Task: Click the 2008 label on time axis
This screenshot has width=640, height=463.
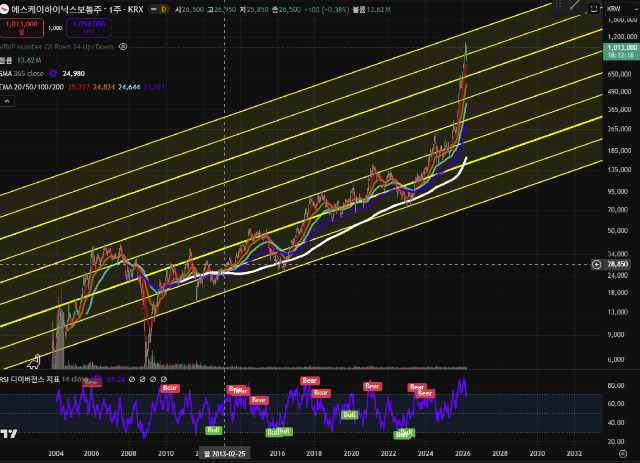Action: tap(129, 454)
